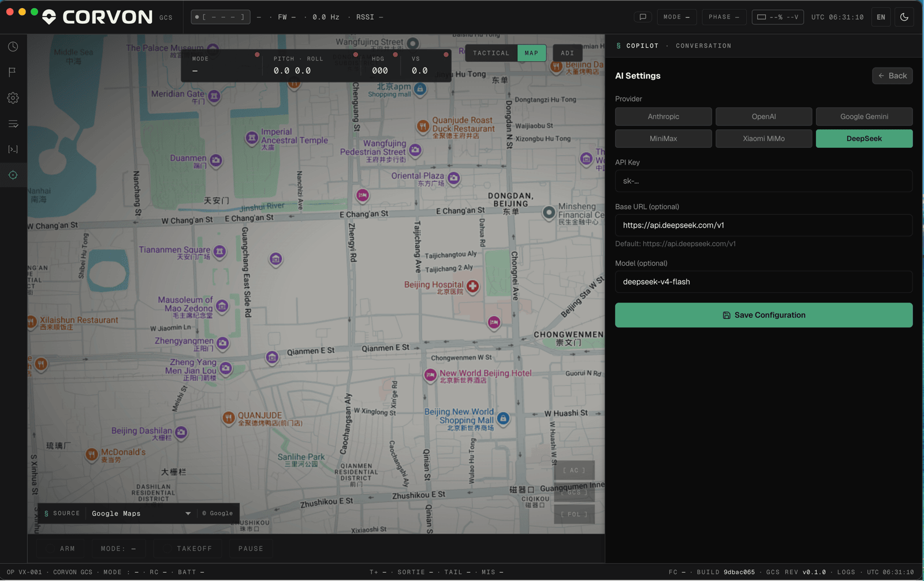Click the battery status indicator

pos(777,17)
